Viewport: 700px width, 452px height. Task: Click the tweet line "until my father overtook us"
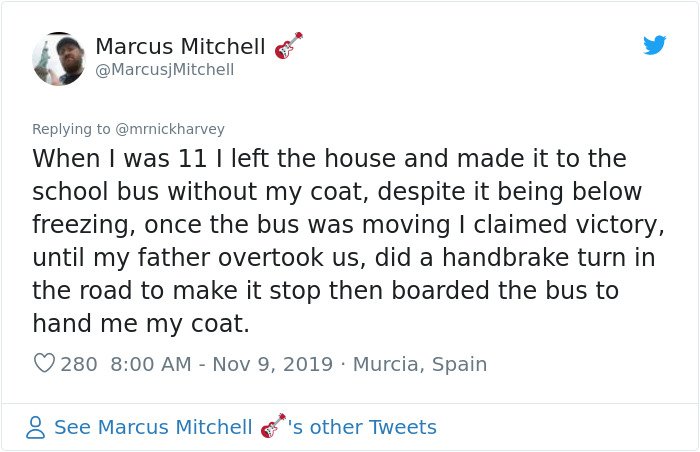(x=344, y=258)
